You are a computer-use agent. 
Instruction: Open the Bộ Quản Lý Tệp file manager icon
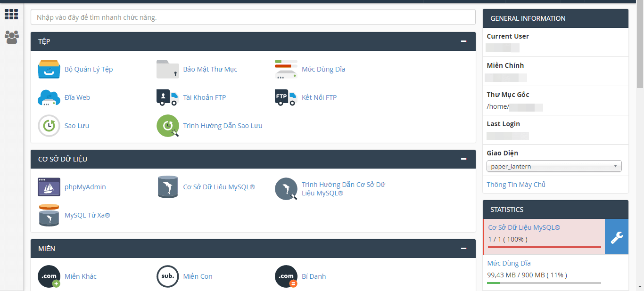pos(49,69)
